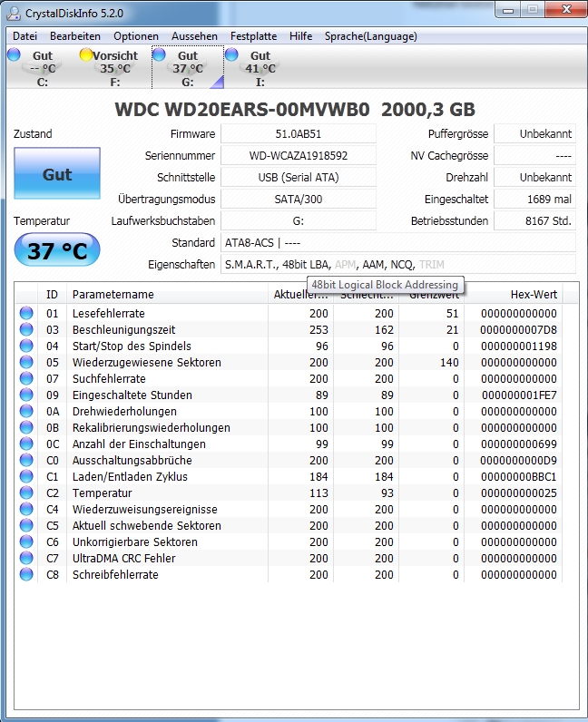Switch to the I: drive tab
This screenshot has width=588, height=722.
[x=260, y=68]
